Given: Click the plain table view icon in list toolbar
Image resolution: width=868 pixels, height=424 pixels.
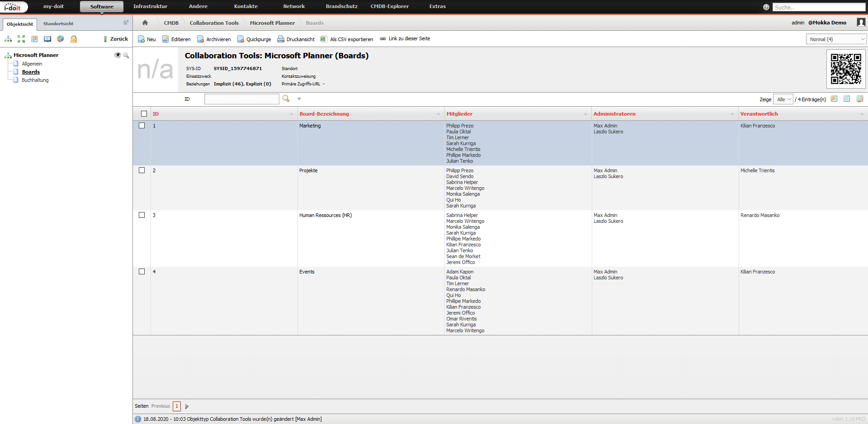Looking at the screenshot, I should [847, 99].
